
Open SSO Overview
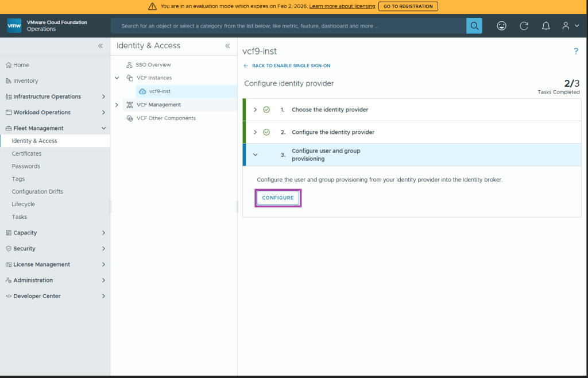coord(153,65)
